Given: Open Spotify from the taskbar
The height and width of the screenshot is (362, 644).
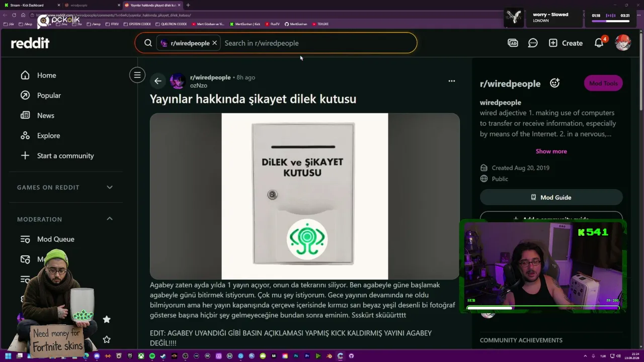Looking at the screenshot, I should (x=152, y=356).
